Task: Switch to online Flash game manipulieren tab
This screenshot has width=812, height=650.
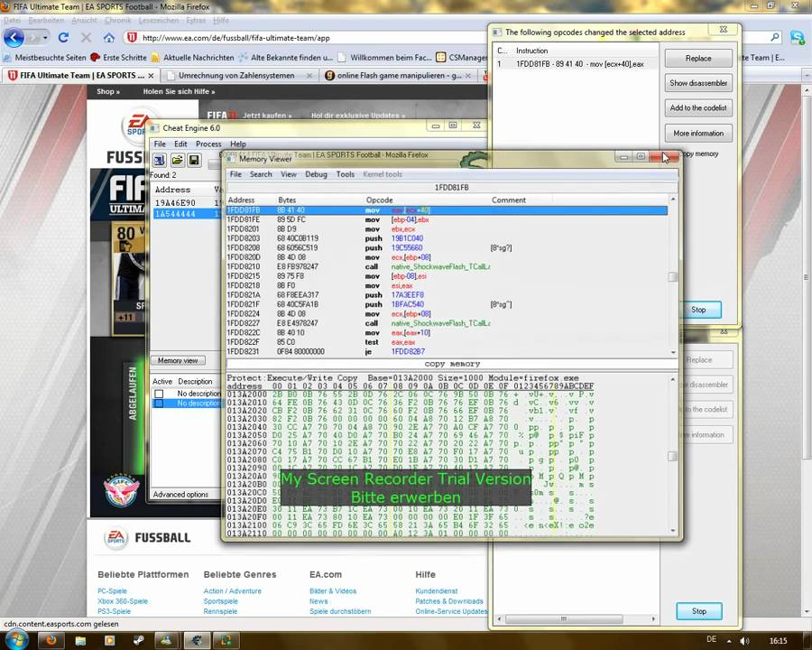Action: [399, 76]
